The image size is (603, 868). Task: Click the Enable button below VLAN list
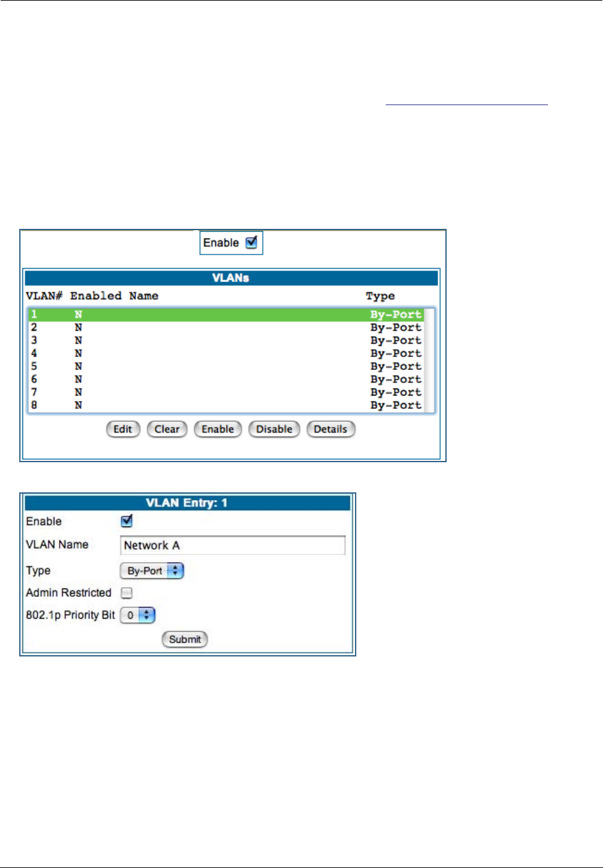218,429
